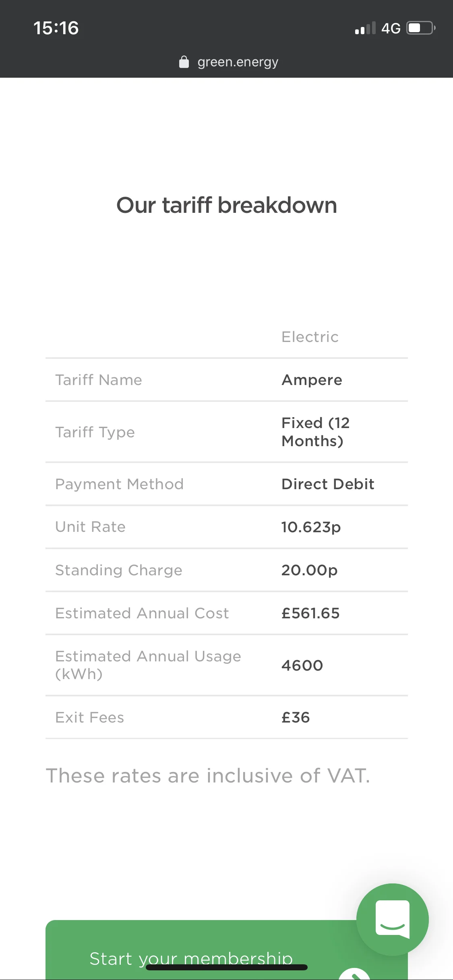Tap the rates inclusive of VAT note

(208, 776)
